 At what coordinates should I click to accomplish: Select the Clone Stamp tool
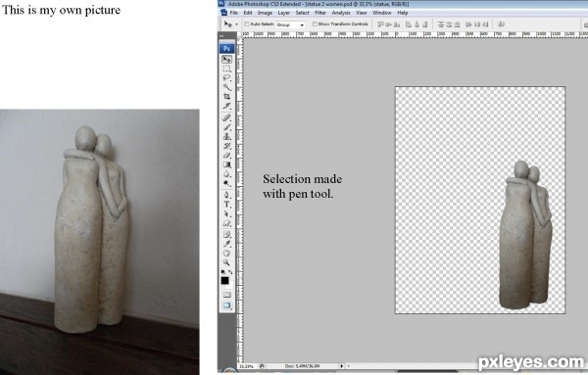click(x=227, y=137)
